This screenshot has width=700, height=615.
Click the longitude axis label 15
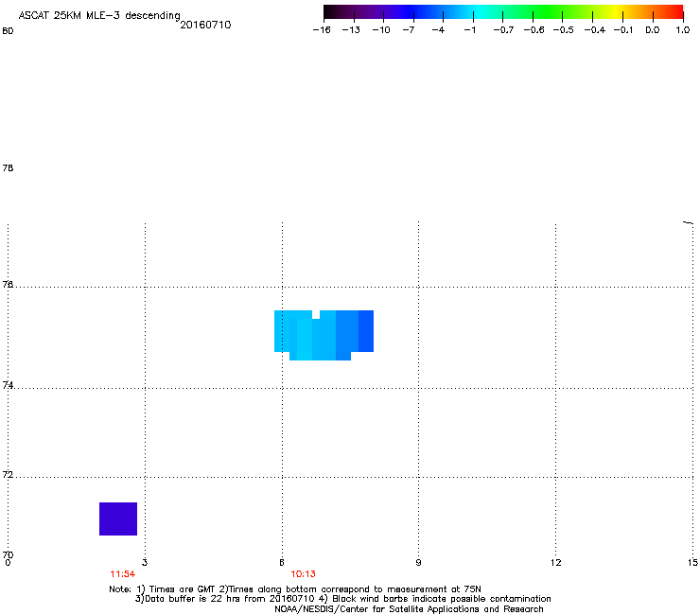tap(692, 562)
